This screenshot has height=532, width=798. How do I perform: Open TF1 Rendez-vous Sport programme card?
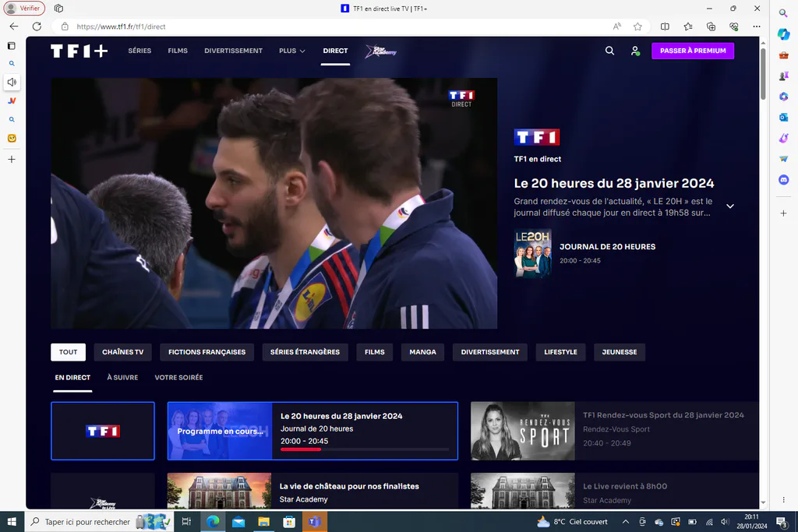(x=614, y=431)
